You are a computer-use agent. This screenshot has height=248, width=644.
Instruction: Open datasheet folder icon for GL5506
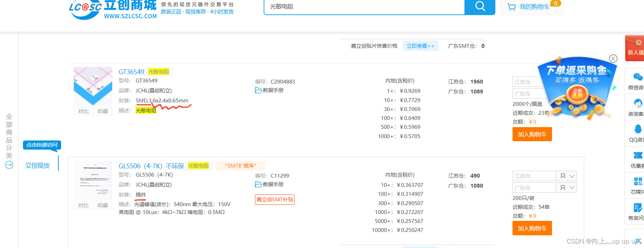click(258, 184)
